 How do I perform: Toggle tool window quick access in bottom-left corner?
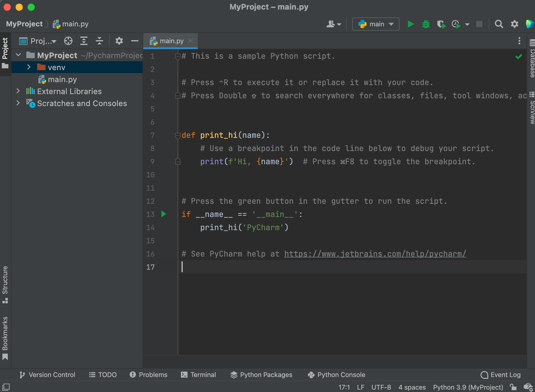point(6,387)
